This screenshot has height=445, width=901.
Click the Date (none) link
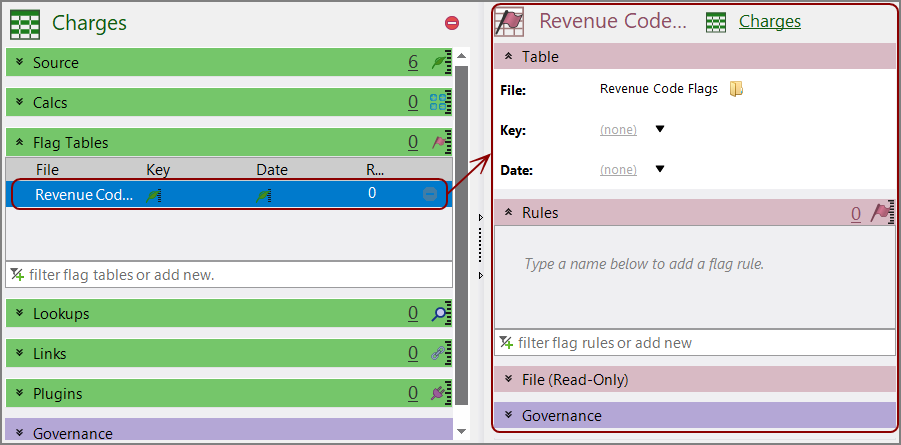(618, 170)
